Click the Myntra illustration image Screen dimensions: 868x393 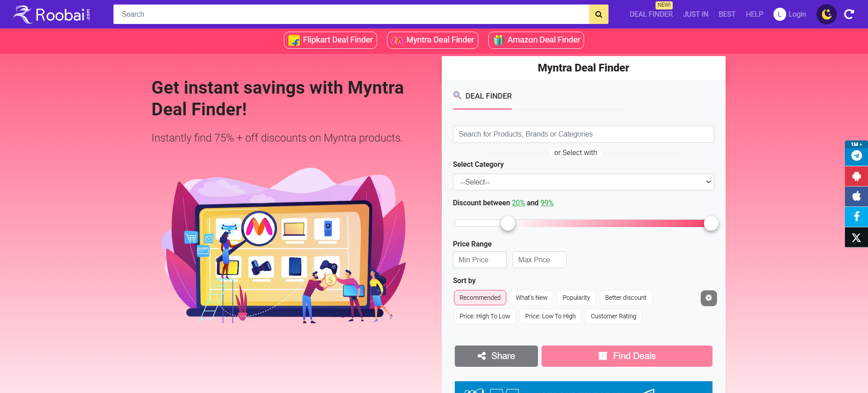(284, 246)
